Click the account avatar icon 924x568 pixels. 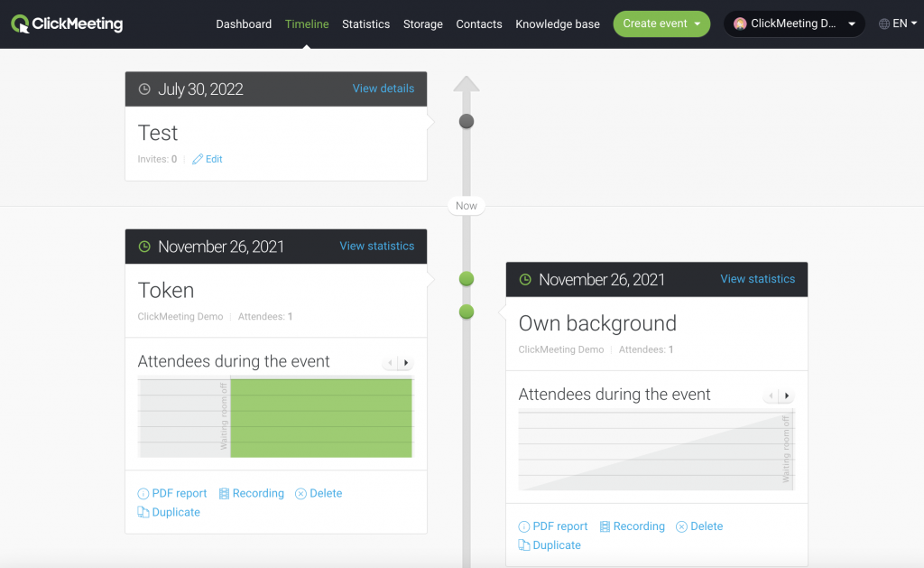point(740,23)
